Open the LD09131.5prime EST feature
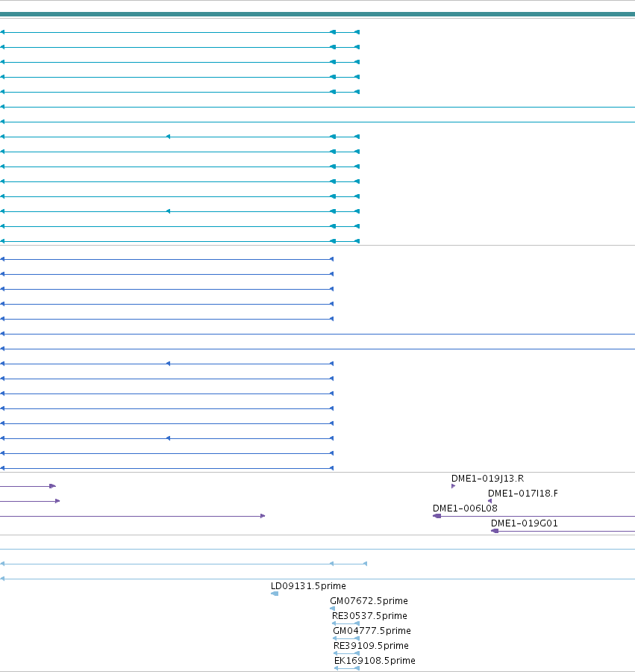Screen dimensions: 635x672 (x=275, y=594)
